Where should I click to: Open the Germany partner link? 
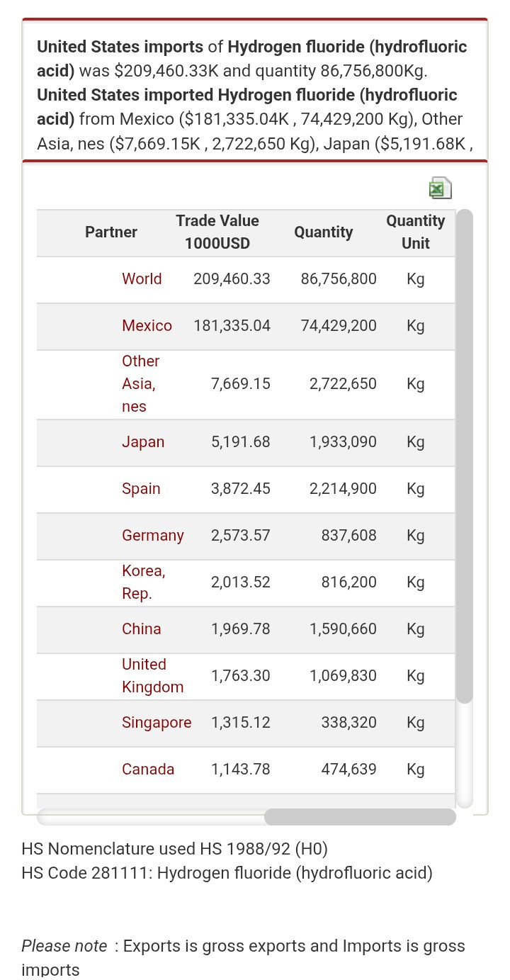click(153, 535)
